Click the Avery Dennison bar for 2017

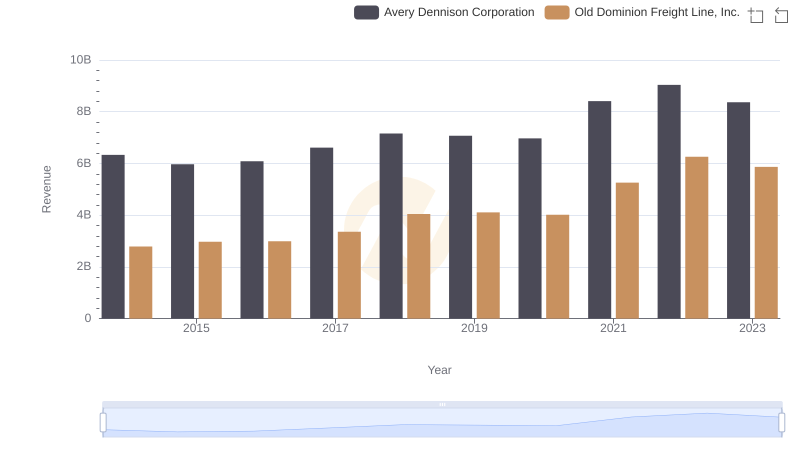[x=321, y=233]
